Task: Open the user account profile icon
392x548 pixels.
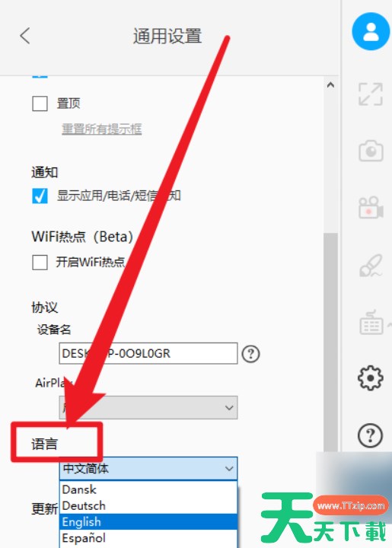Action: (371, 31)
